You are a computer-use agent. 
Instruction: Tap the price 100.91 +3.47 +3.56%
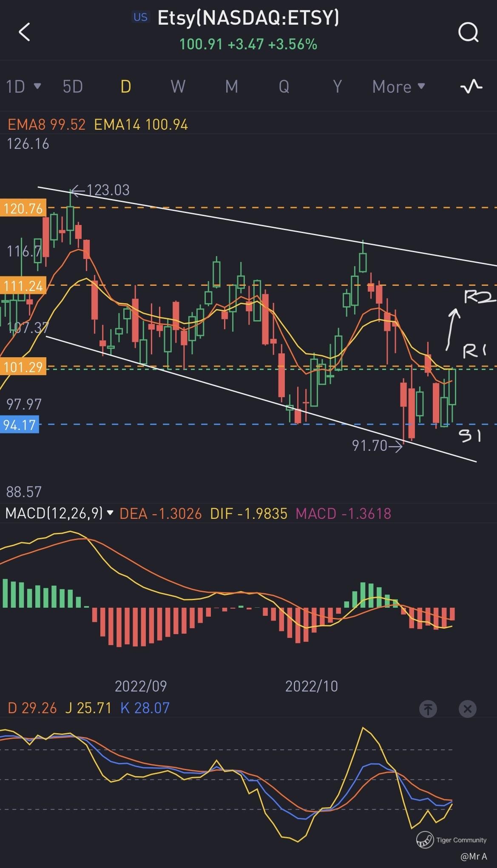pos(248,44)
